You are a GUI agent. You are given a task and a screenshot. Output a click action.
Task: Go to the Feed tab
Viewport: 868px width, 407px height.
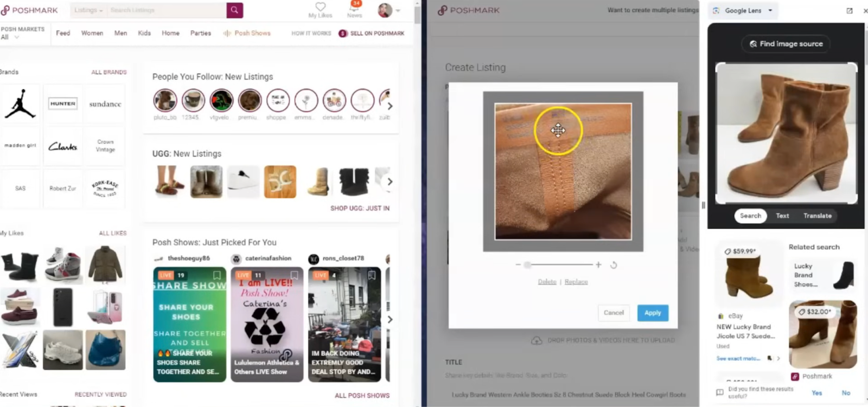tap(63, 33)
